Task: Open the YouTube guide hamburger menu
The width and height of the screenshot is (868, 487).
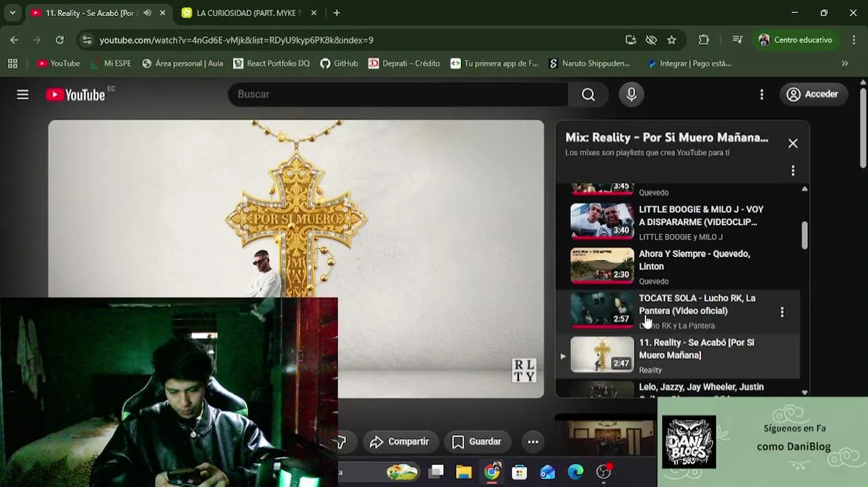Action: pyautogui.click(x=23, y=95)
